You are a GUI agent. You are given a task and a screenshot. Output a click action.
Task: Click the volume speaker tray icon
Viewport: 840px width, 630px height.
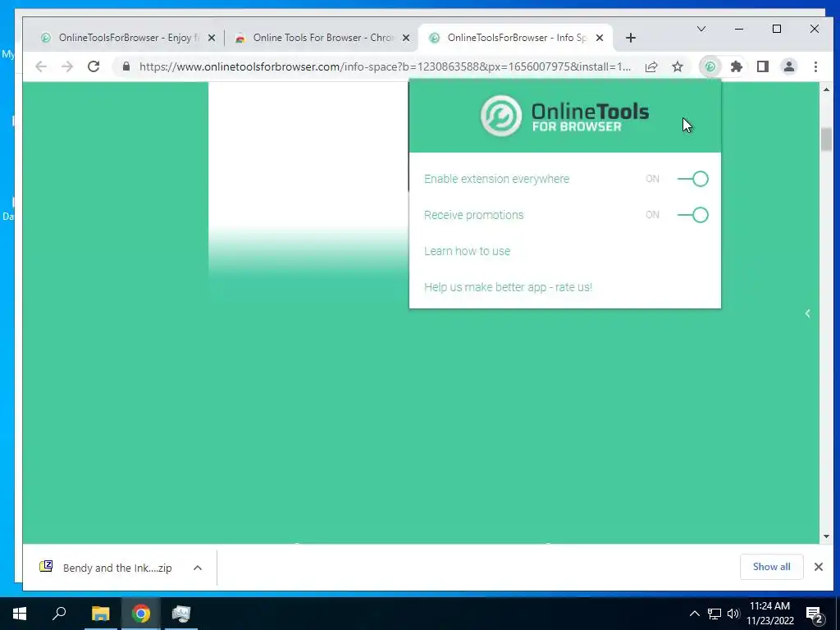[x=733, y=614]
